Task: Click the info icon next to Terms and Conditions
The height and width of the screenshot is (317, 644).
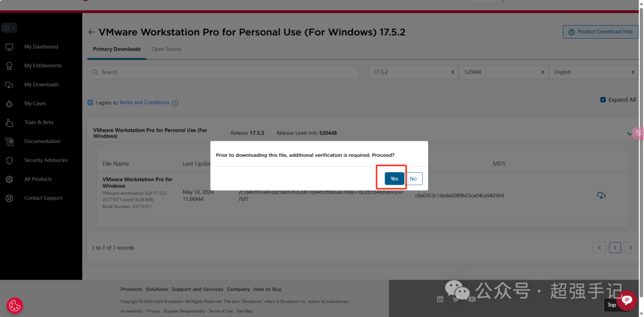Action: (175, 104)
